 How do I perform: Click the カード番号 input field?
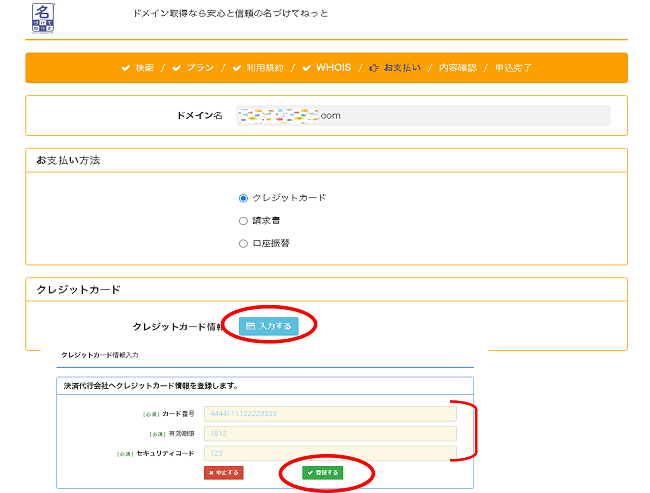click(x=329, y=413)
